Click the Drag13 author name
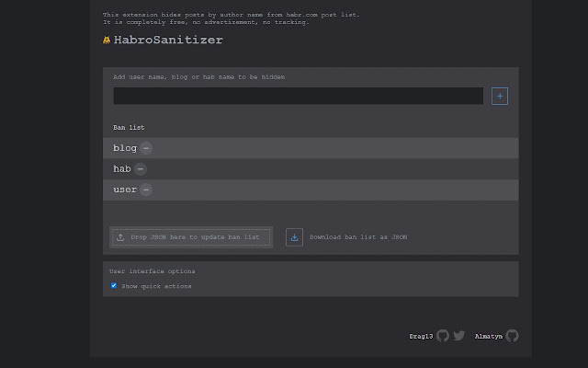The image size is (588, 368). 421,337
